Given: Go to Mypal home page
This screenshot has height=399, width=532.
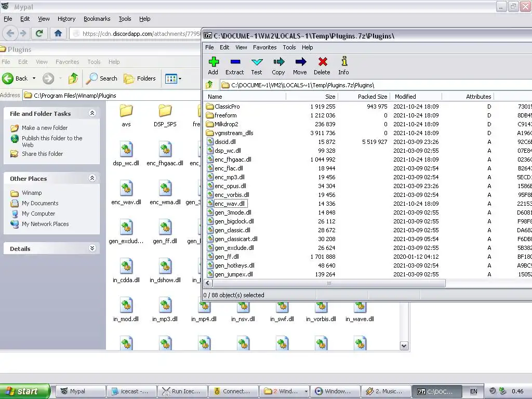Looking at the screenshot, I should point(58,33).
